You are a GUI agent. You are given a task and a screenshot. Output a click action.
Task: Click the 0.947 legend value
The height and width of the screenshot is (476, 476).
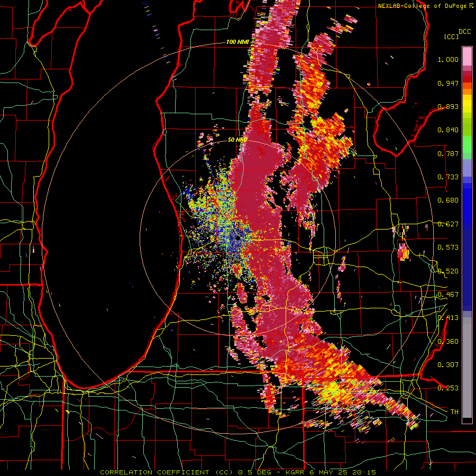(x=448, y=83)
